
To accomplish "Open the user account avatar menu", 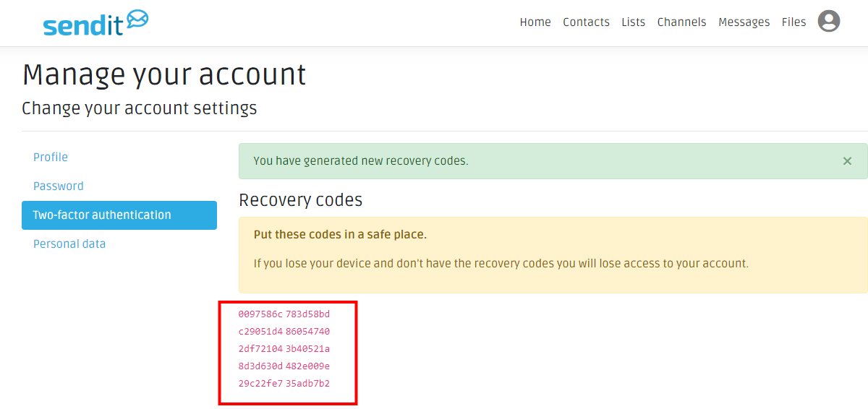I will 828,22.
